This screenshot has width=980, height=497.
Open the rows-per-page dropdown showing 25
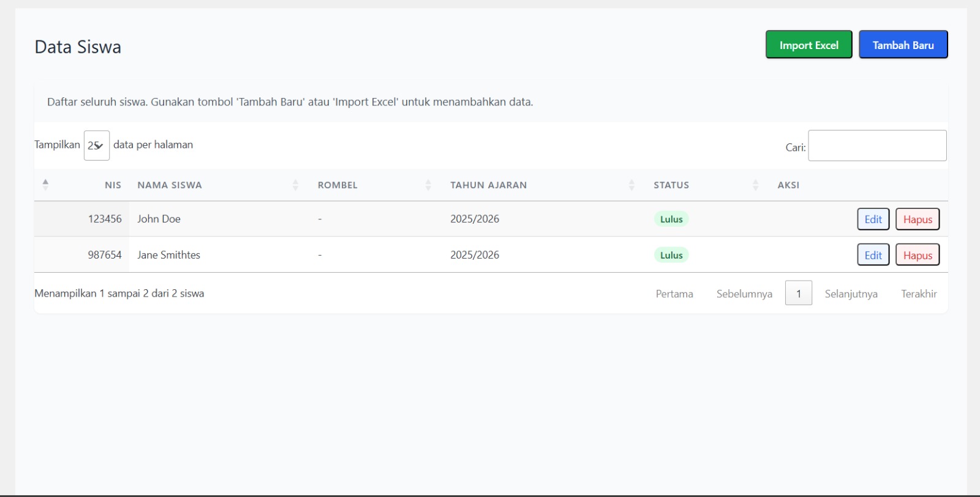96,145
